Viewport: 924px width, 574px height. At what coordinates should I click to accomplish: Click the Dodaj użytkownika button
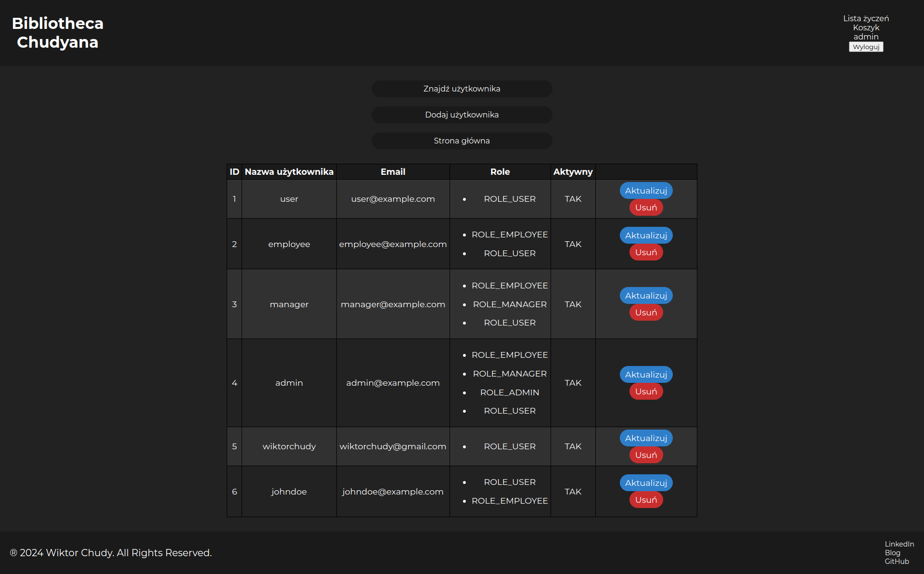462,115
